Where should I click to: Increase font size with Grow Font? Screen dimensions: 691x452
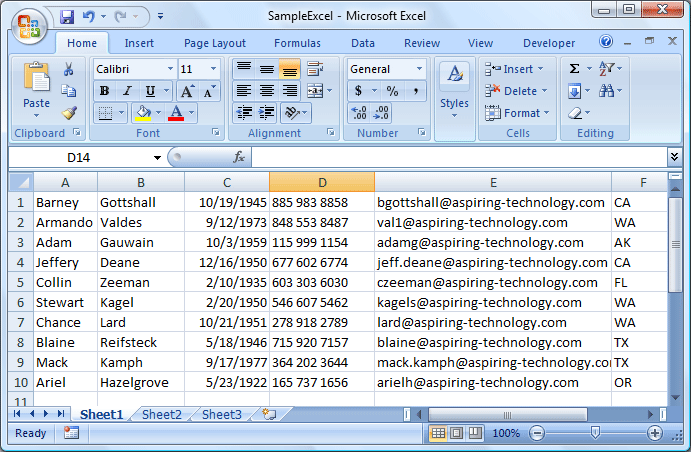187,91
